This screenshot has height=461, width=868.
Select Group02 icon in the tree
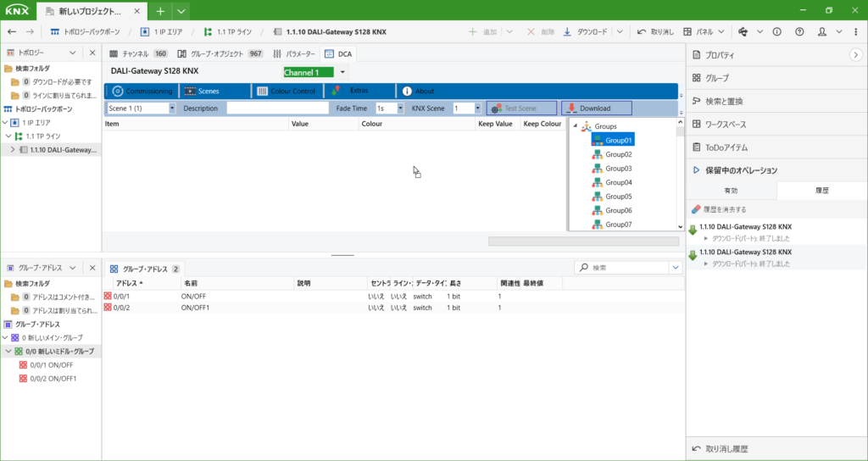597,154
